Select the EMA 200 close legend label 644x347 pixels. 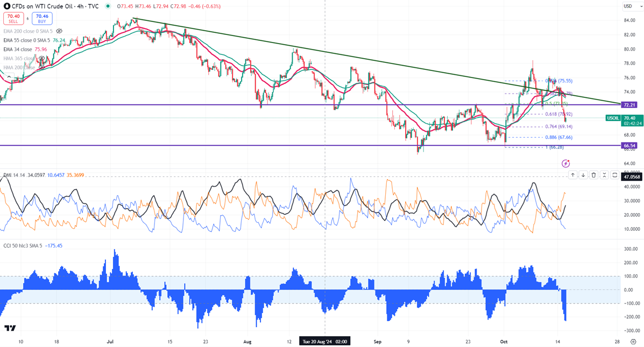click(x=28, y=31)
